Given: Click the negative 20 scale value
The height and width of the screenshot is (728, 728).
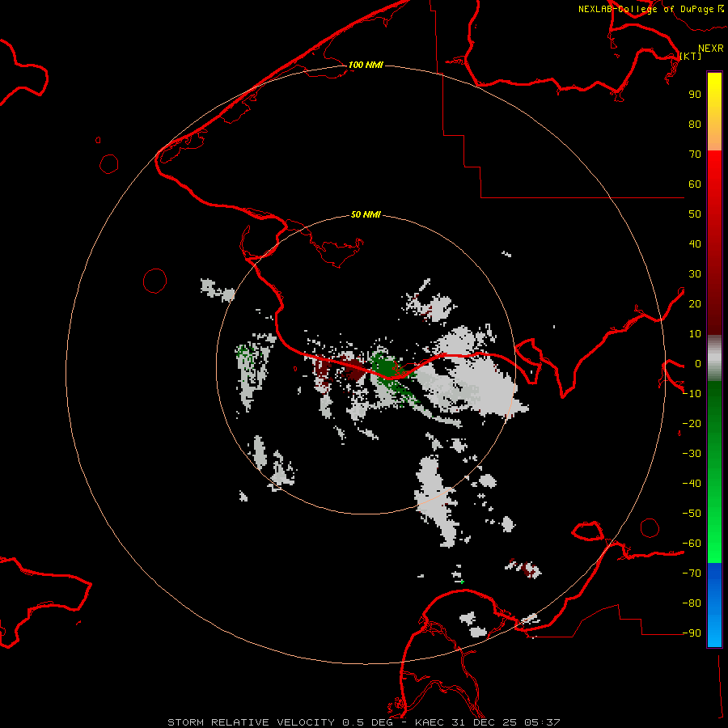Looking at the screenshot, I should coord(692,424).
